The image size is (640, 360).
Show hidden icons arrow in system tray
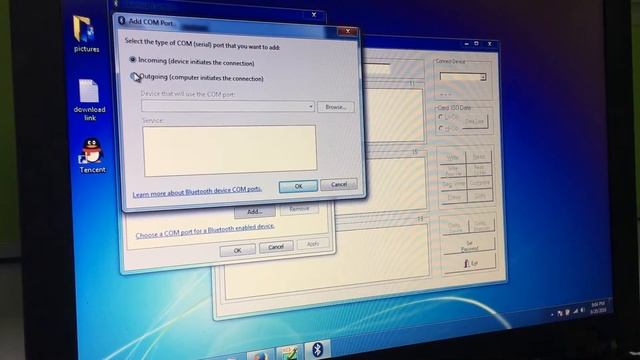(x=552, y=315)
